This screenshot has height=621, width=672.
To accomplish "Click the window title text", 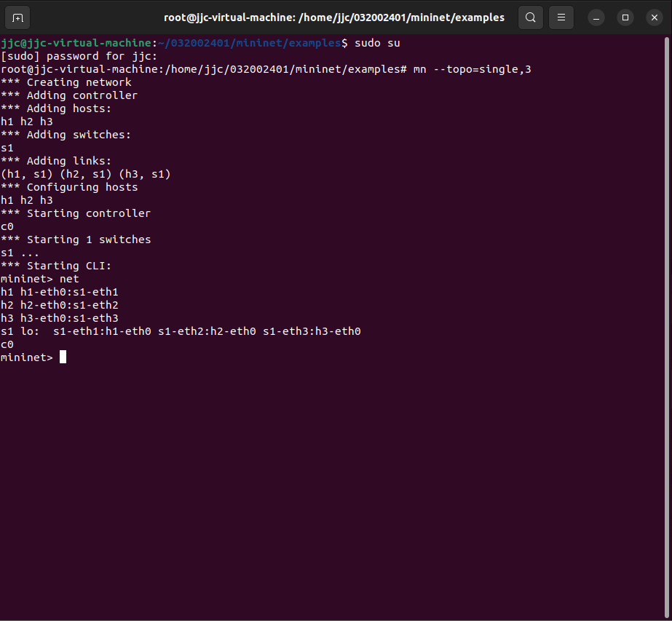I will [334, 17].
